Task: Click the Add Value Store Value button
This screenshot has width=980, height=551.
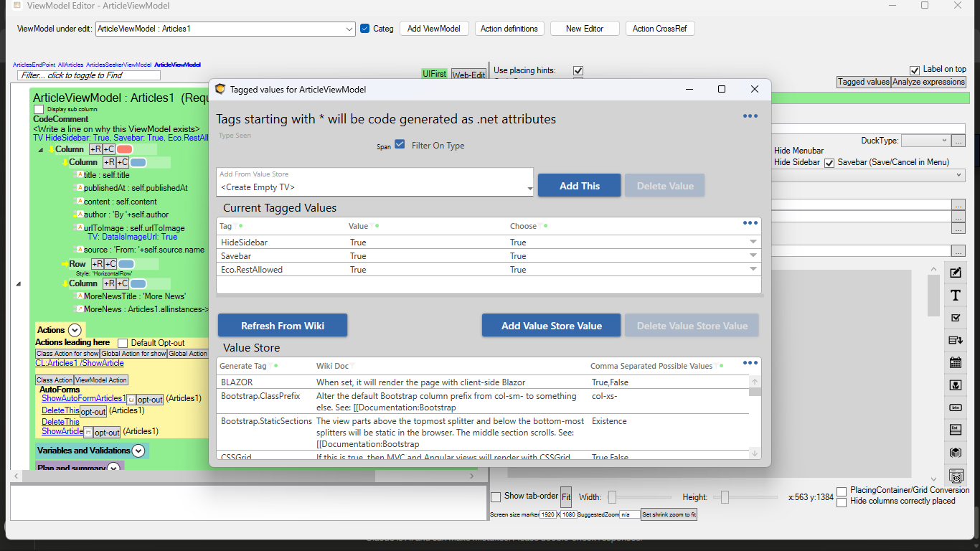Action: pos(551,326)
